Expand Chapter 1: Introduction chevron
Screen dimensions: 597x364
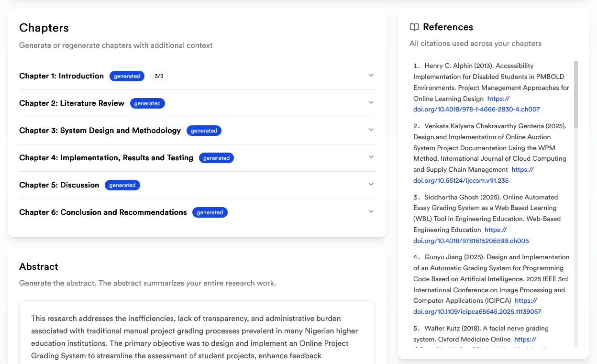pos(371,76)
